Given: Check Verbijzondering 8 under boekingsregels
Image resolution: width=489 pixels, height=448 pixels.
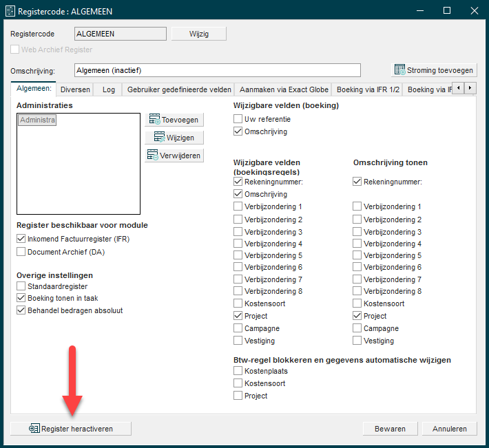Looking at the screenshot, I should click(x=238, y=290).
